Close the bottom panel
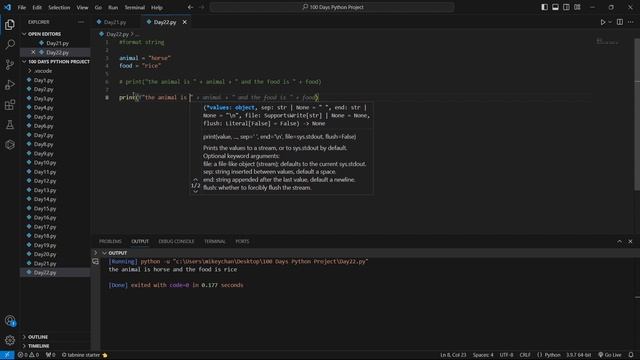 point(630,241)
